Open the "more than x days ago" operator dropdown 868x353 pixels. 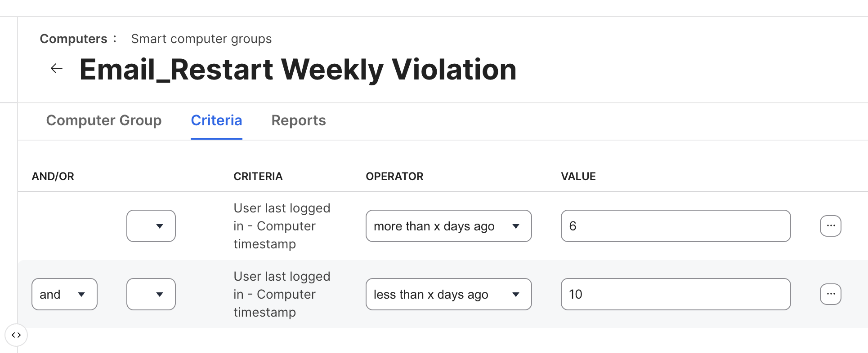(448, 226)
